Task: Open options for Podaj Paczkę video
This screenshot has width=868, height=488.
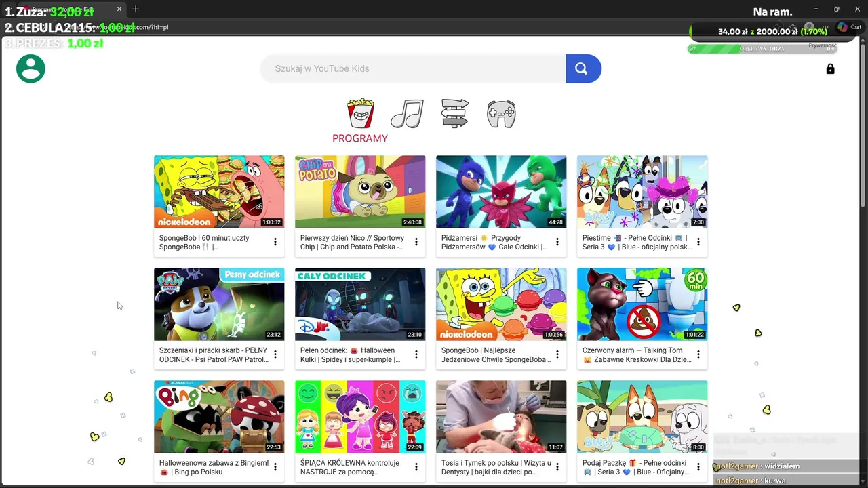Action: [698, 467]
